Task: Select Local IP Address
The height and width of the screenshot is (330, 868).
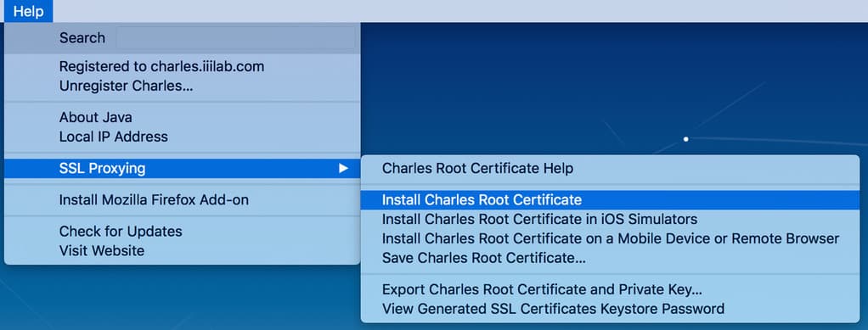Action: [x=182, y=137]
